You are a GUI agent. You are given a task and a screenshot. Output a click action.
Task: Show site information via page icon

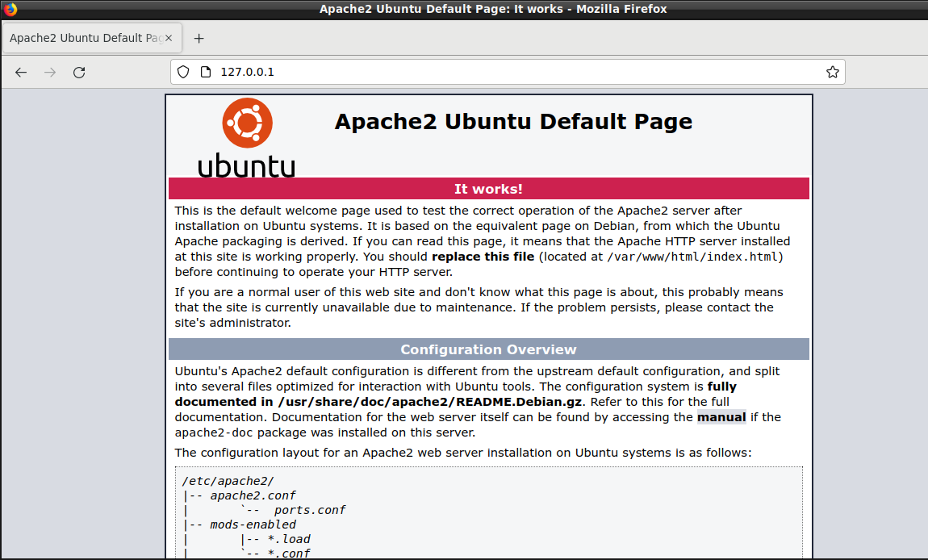[x=205, y=72]
